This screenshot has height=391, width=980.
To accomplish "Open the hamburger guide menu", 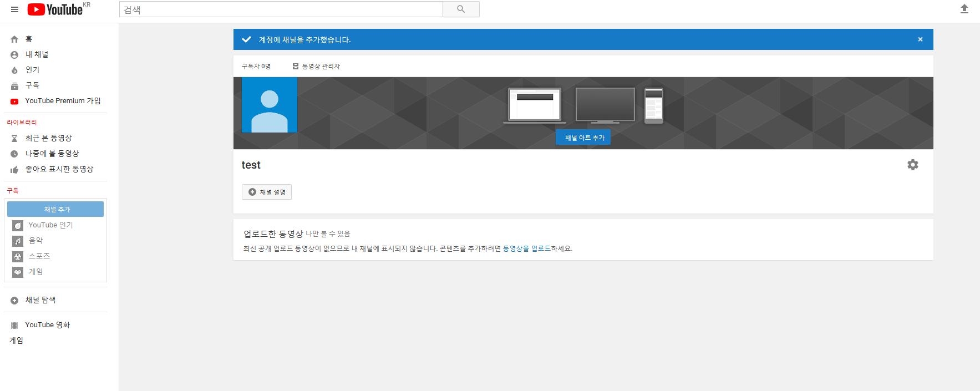I will (14, 9).
